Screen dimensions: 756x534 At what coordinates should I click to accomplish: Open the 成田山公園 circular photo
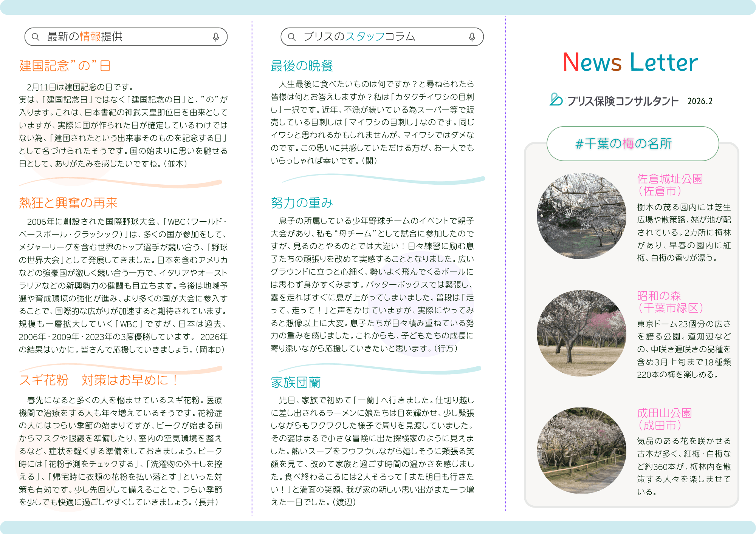(x=581, y=450)
